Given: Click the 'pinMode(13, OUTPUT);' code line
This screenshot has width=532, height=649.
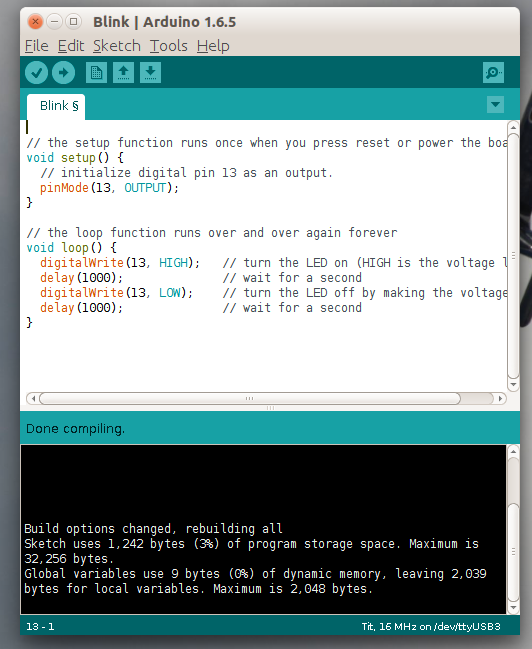Looking at the screenshot, I should (109, 188).
